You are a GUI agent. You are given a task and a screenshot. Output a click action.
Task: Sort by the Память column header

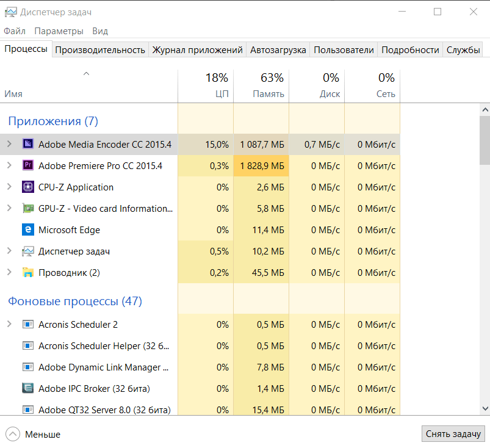click(x=261, y=86)
